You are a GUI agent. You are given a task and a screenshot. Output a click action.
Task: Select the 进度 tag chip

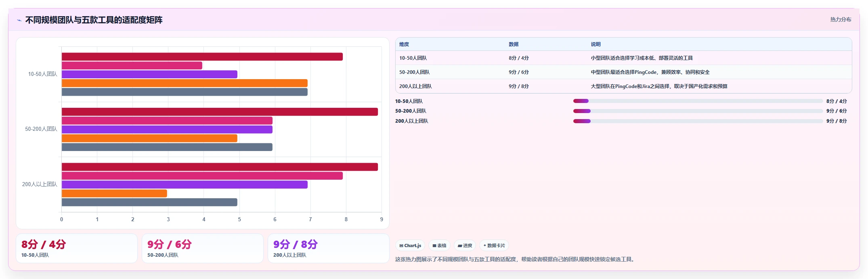[x=465, y=245]
